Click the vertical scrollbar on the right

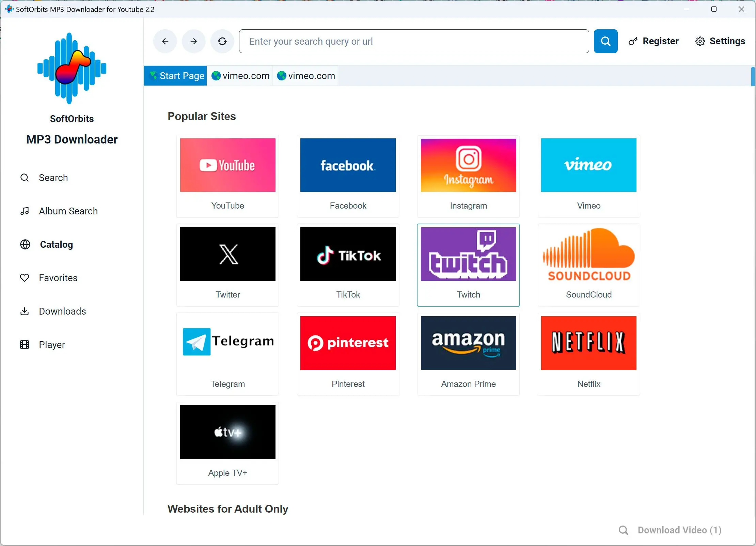pyautogui.click(x=753, y=77)
